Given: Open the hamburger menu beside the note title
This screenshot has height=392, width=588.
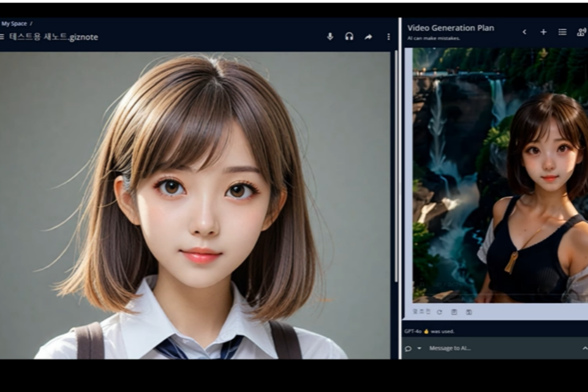Looking at the screenshot, I should click(x=2, y=37).
